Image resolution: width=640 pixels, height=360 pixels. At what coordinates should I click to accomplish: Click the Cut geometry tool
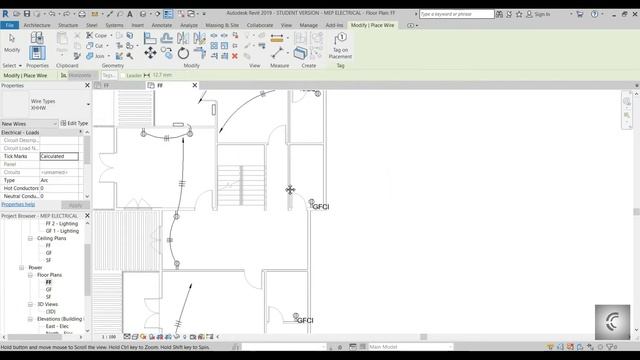pos(95,46)
